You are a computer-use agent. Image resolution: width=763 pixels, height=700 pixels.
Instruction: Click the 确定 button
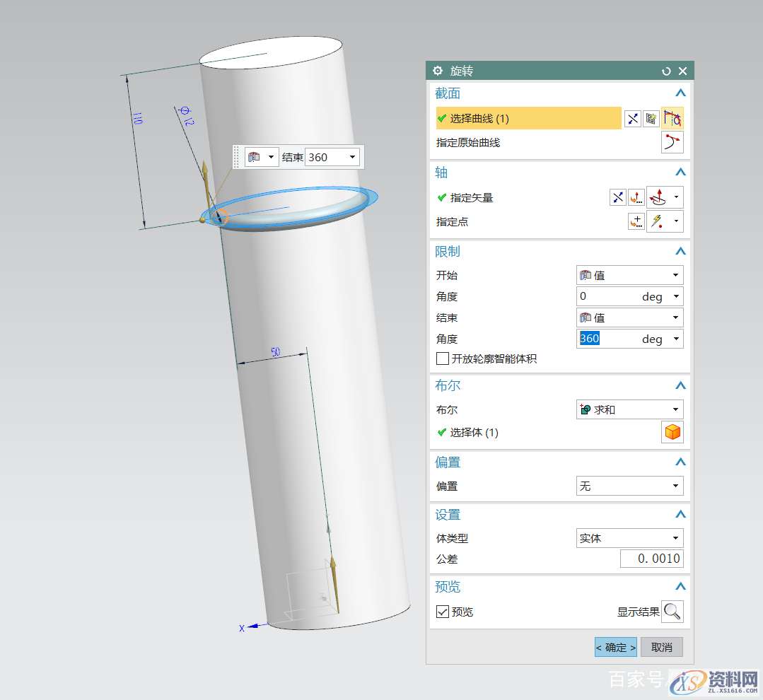point(615,647)
